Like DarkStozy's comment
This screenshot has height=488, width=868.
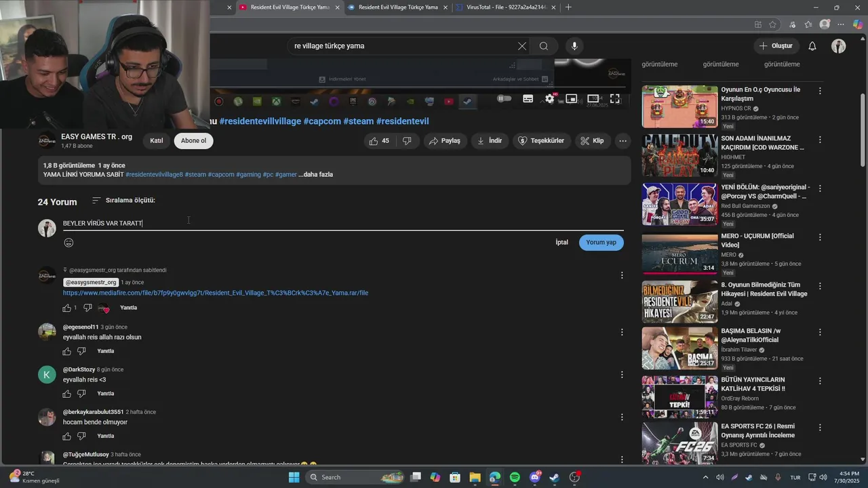66,394
